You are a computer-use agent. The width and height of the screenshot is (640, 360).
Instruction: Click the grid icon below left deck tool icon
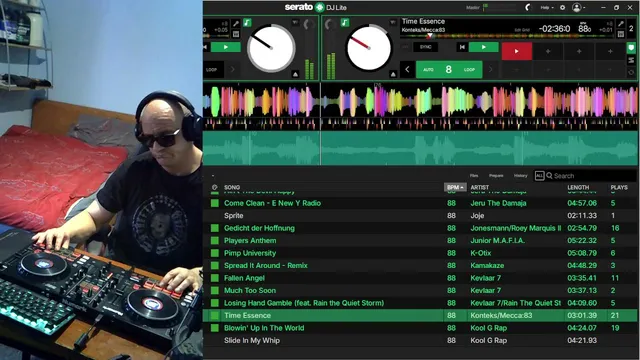click(236, 34)
